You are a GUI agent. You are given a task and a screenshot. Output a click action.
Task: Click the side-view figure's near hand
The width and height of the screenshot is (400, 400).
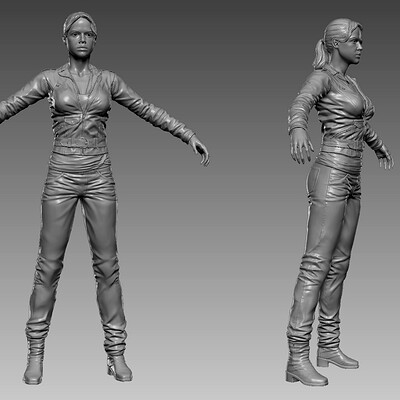301,146
